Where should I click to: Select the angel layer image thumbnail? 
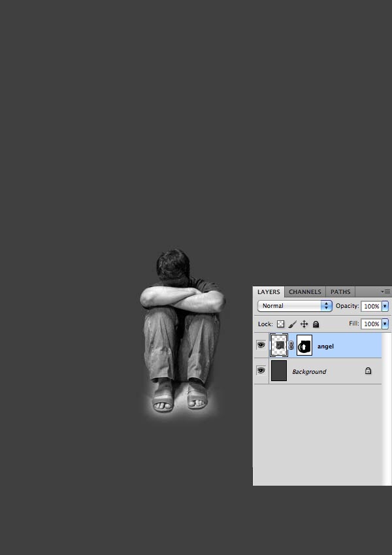click(x=279, y=345)
